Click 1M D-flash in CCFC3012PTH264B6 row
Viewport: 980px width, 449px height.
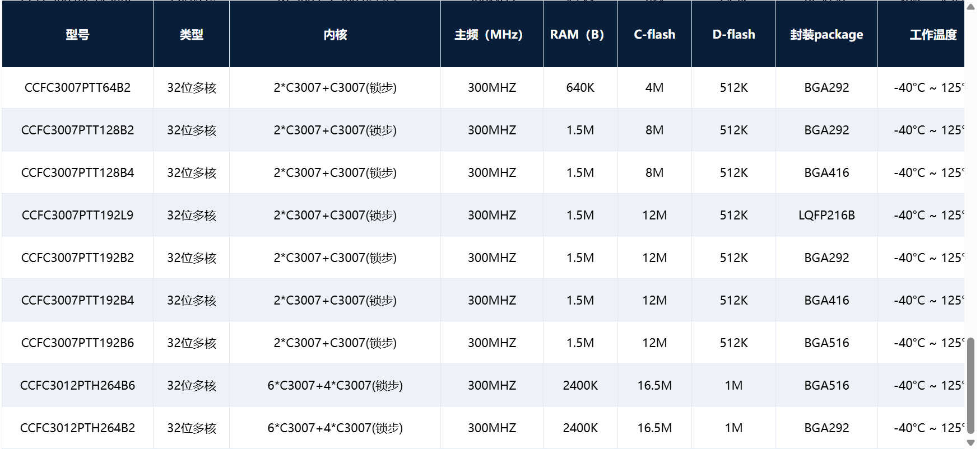coord(733,386)
